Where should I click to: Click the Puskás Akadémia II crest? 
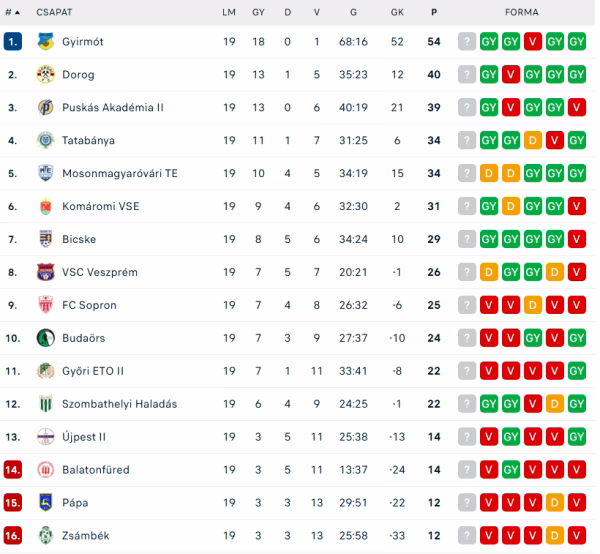tap(45, 108)
